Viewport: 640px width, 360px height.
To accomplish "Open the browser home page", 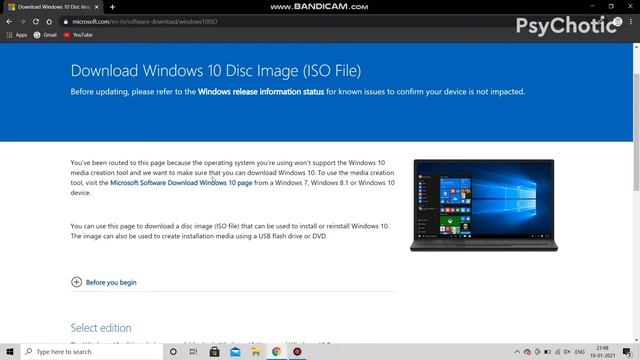I will (x=49, y=22).
